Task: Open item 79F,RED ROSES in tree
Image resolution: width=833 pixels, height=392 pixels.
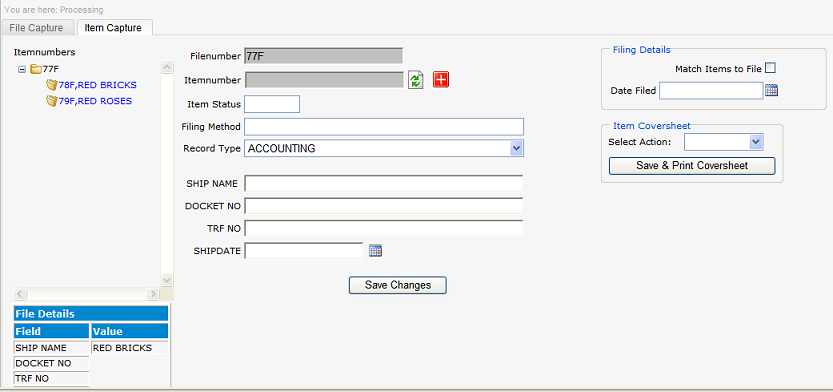Action: pos(96,101)
